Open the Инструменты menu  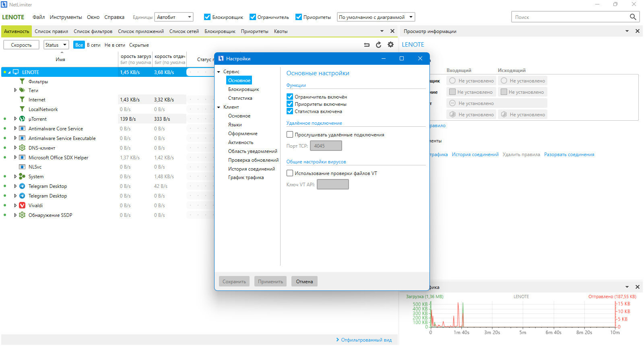(x=66, y=17)
